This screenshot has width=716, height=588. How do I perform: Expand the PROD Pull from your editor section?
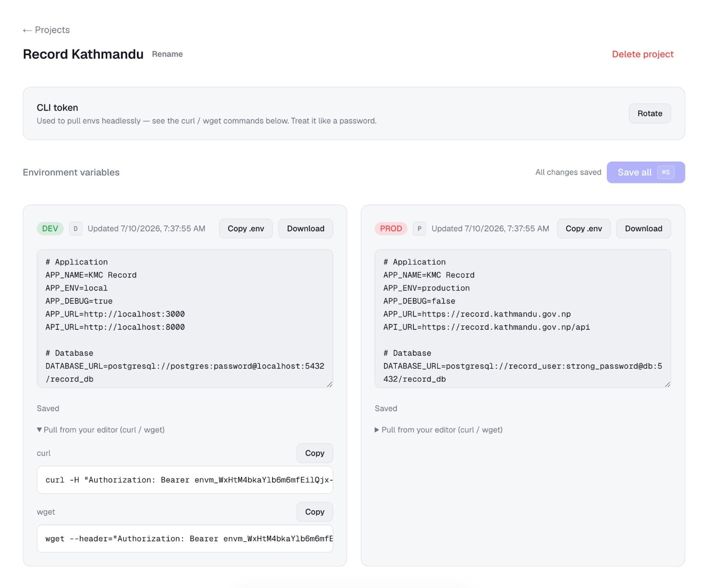(x=439, y=430)
